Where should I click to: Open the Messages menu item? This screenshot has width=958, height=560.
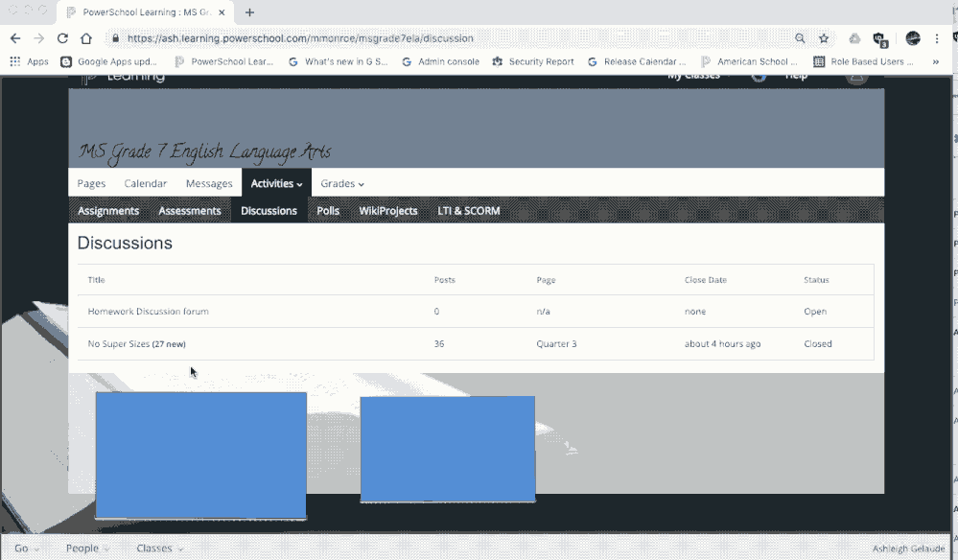coord(209,183)
